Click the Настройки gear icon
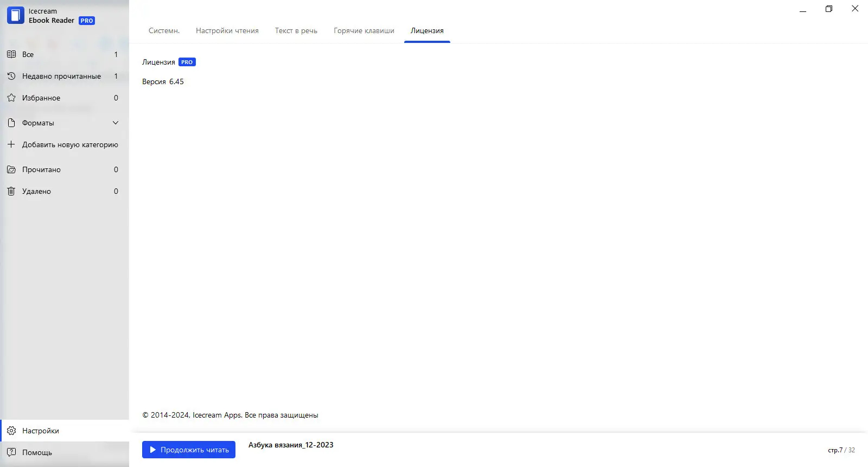Viewport: 868px width, 467px height. tap(11, 431)
